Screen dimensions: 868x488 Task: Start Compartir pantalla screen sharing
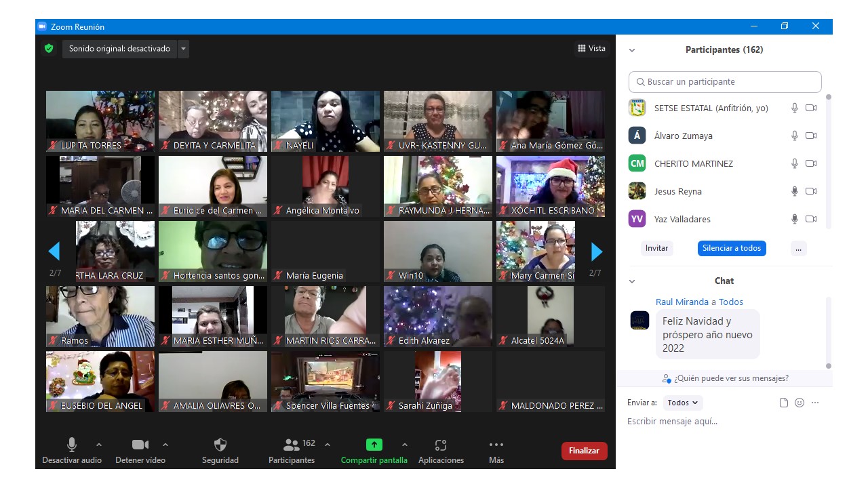[x=374, y=451]
